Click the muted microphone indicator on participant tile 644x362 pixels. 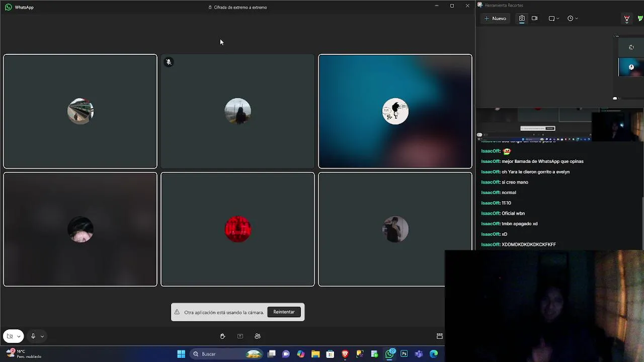[169, 62]
